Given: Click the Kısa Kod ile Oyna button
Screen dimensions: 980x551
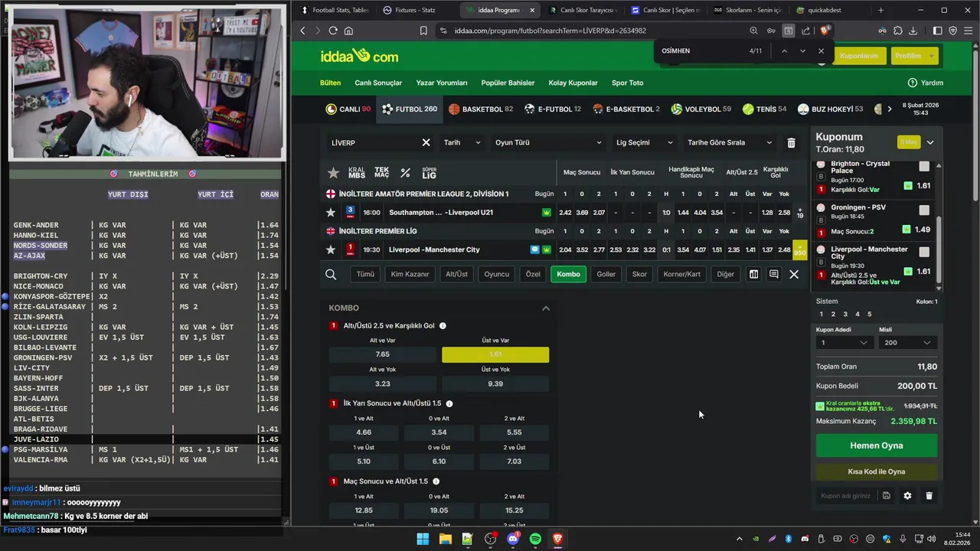Looking at the screenshot, I should [877, 471].
